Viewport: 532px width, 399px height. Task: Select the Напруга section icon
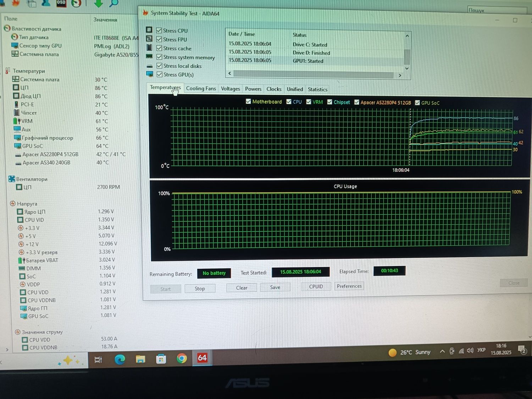13,203
